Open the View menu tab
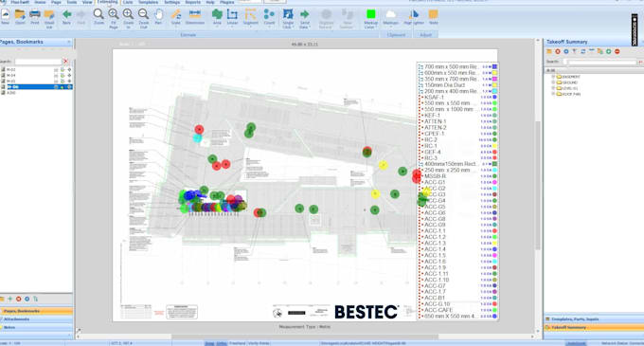644x346 pixels. [87, 2]
